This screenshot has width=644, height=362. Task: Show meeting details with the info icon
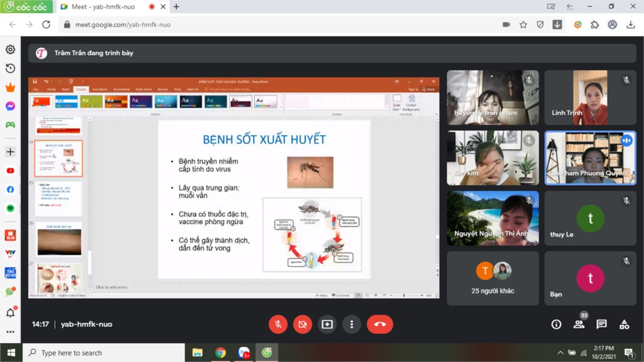pyautogui.click(x=556, y=324)
